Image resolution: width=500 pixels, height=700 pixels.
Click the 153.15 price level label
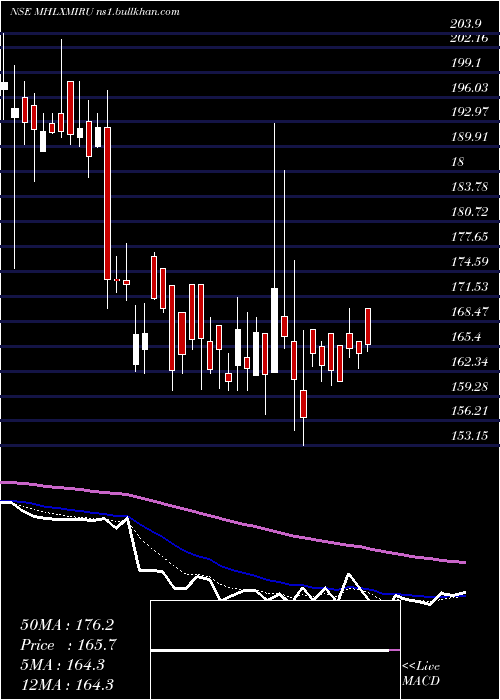point(468,436)
